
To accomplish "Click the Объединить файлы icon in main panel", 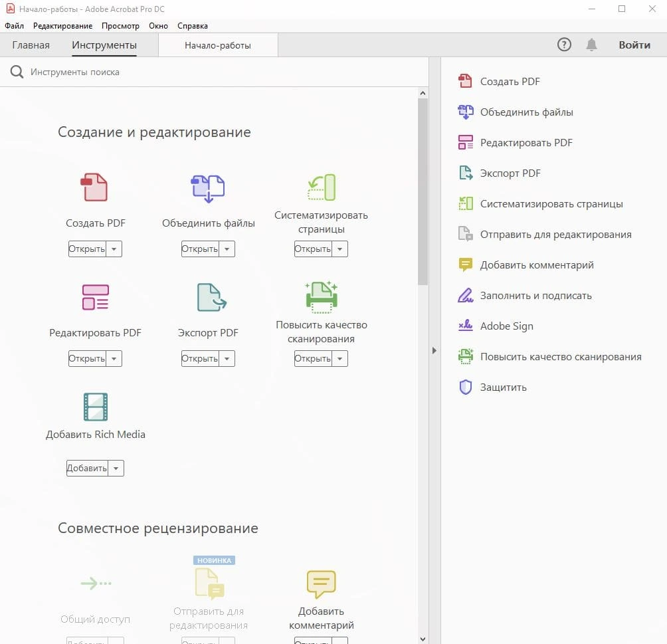I will [x=207, y=188].
